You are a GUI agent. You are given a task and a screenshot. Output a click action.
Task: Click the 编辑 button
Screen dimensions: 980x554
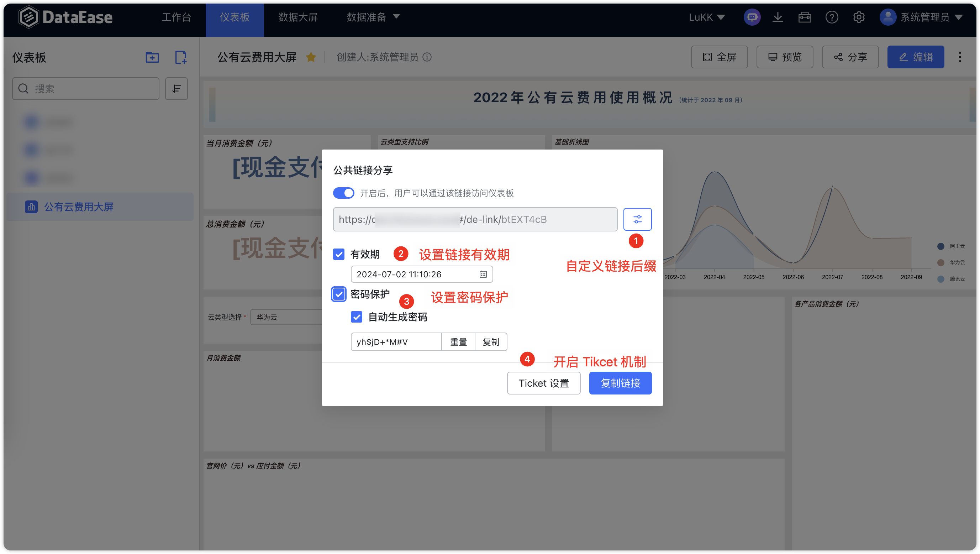coord(915,57)
